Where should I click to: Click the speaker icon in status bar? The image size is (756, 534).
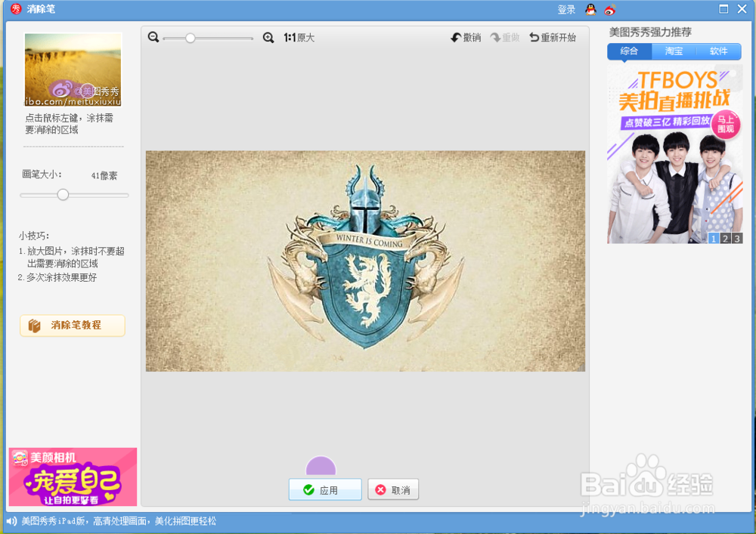click(11, 521)
